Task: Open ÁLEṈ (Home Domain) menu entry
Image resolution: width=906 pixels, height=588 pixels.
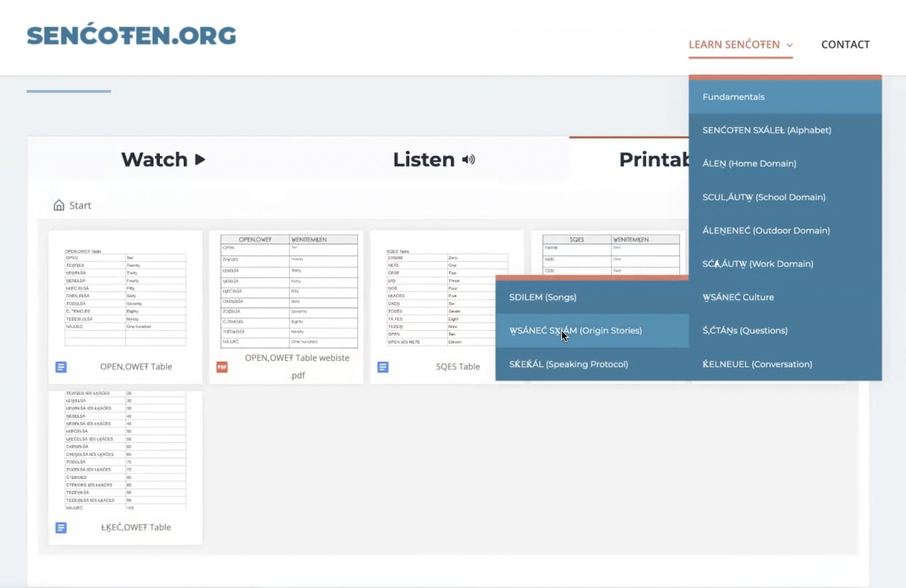Action: [749, 164]
